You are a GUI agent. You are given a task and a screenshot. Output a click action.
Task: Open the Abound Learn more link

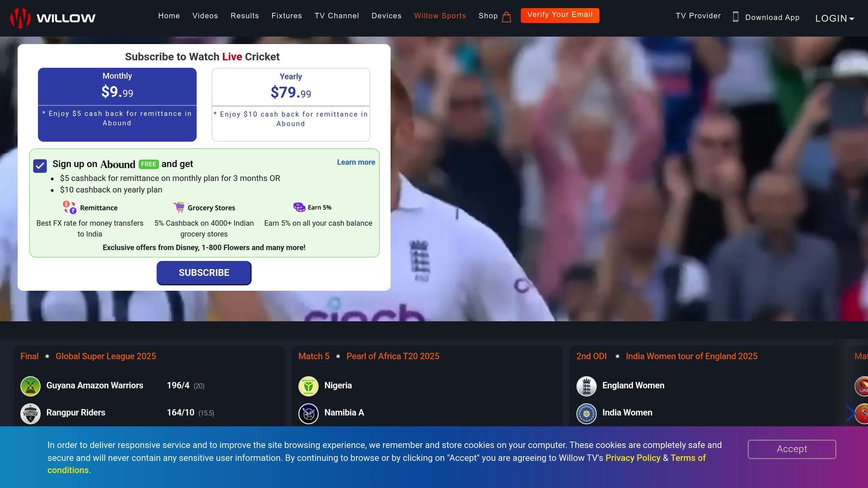coord(356,162)
